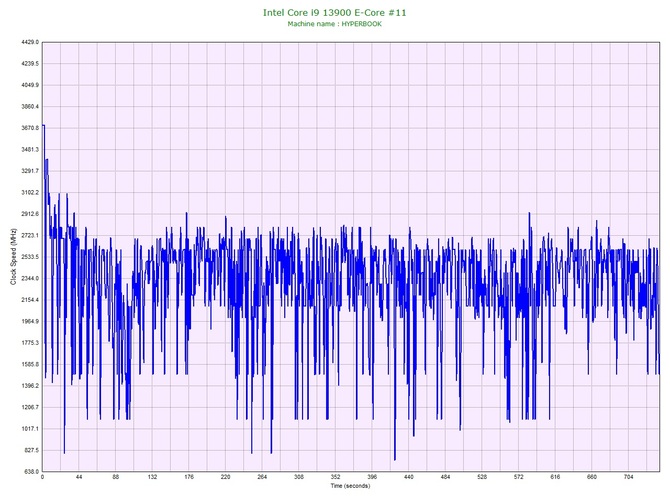Click the 132 tick on time axis
670x503 pixels.
coord(152,477)
